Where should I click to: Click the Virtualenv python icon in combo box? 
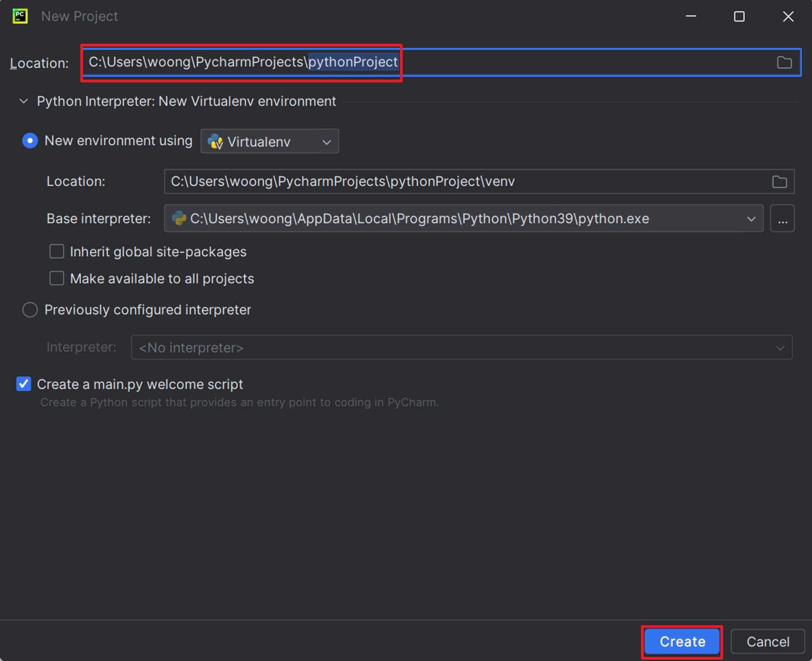(215, 142)
